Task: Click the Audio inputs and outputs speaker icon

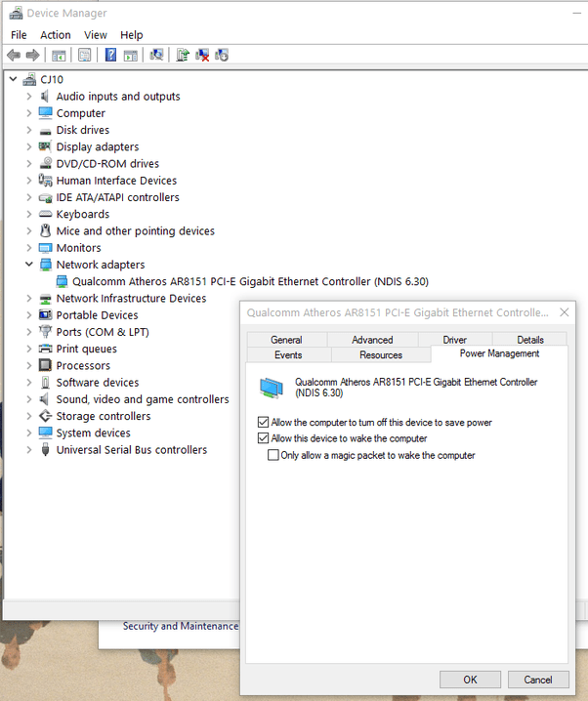Action: pos(45,96)
